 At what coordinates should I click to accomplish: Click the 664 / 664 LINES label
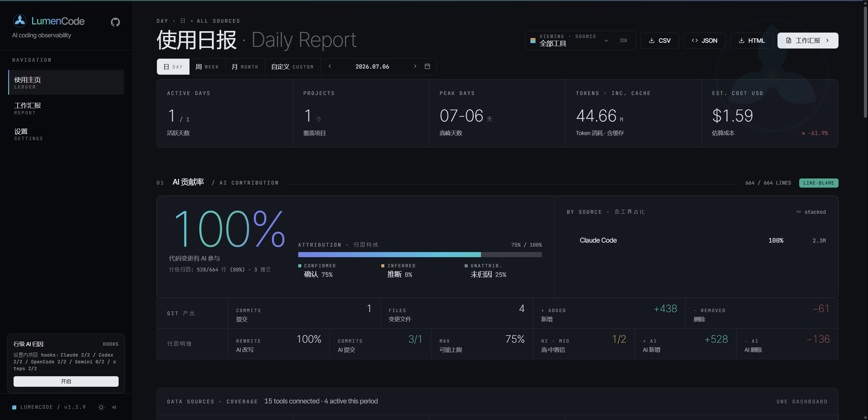pyautogui.click(x=768, y=183)
